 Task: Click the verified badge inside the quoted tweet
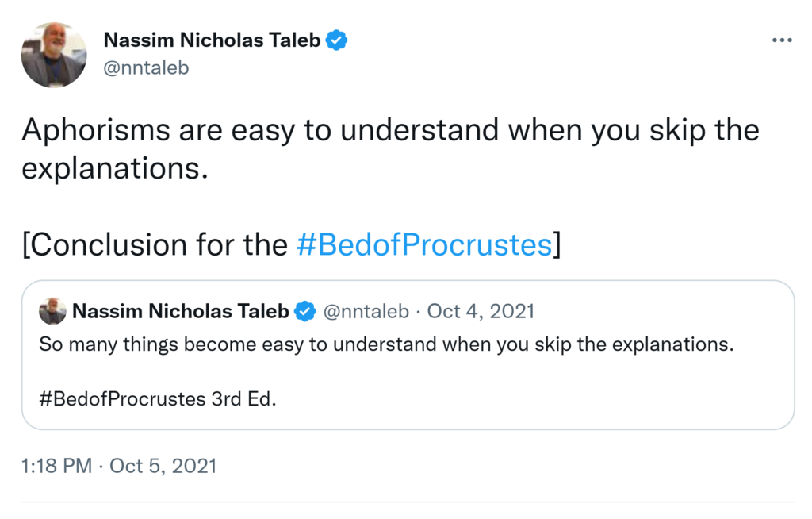pos(305,312)
